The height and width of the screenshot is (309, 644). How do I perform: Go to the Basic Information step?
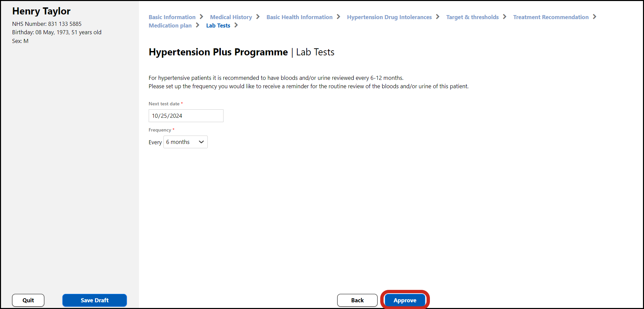click(172, 17)
